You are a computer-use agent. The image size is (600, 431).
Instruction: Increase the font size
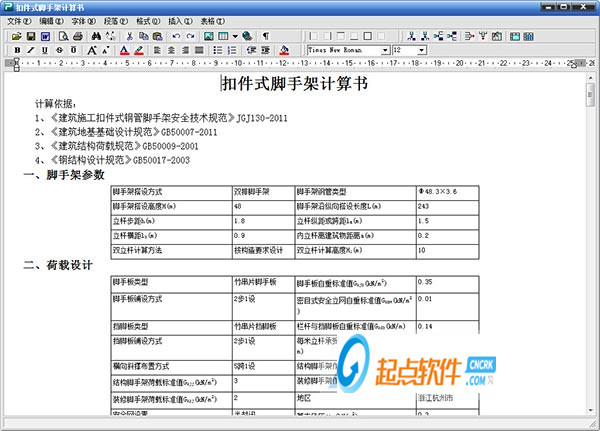(x=92, y=50)
